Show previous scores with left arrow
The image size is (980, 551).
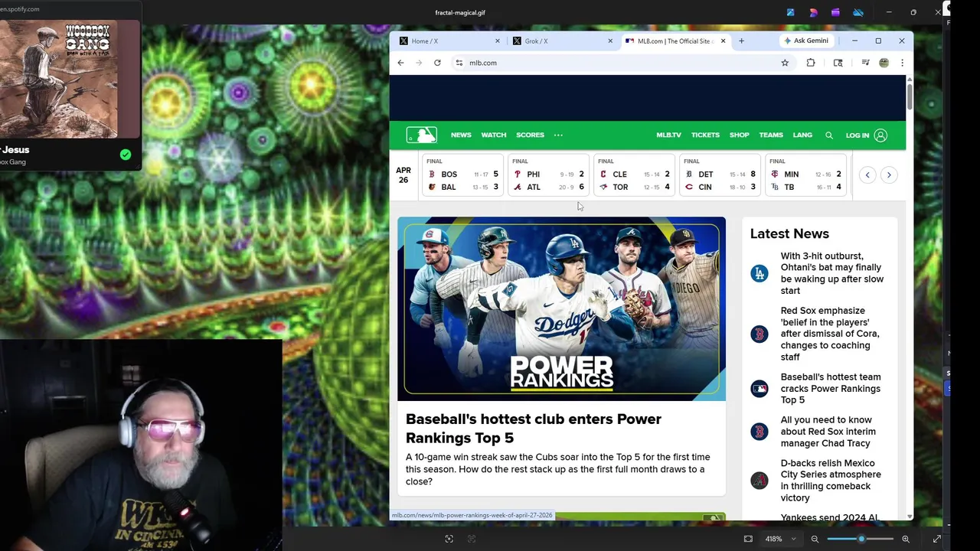coord(867,175)
